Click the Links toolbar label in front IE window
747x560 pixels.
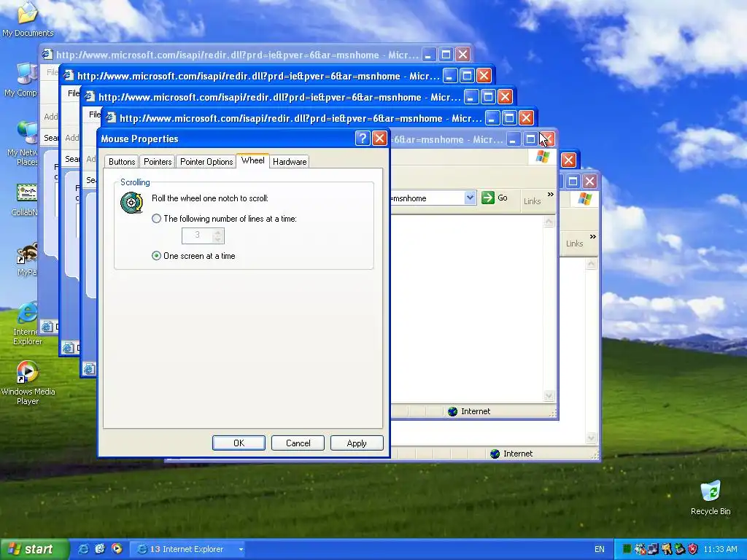coord(532,201)
